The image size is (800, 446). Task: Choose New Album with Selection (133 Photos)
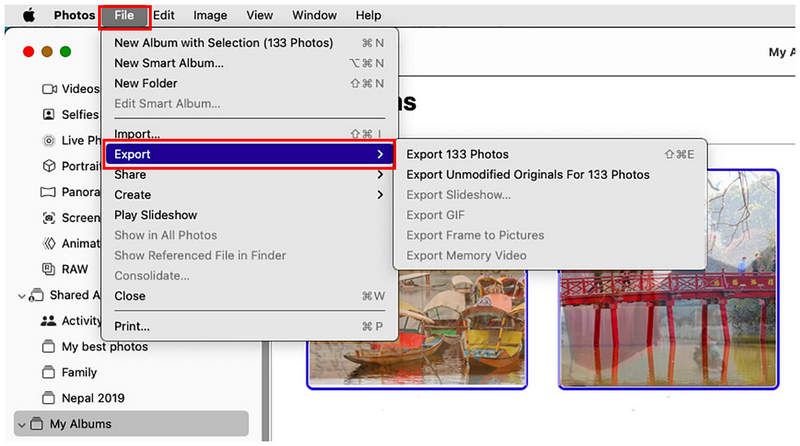(x=249, y=43)
